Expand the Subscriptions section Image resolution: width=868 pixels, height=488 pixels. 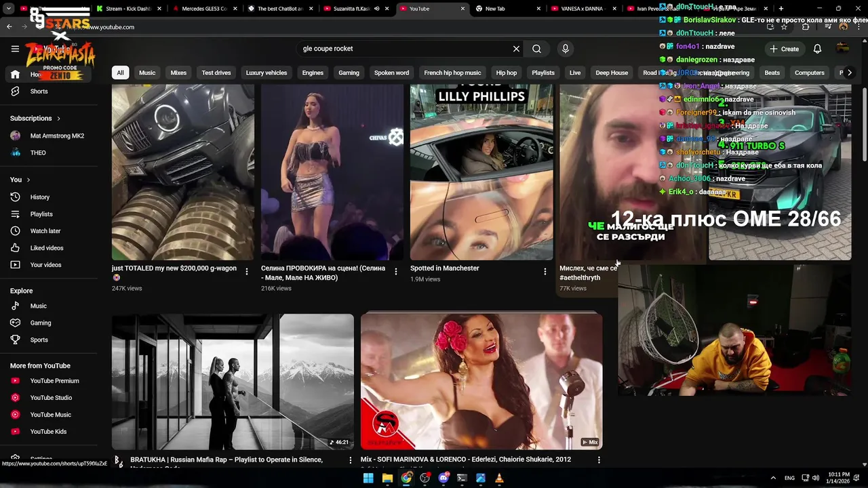(x=35, y=118)
